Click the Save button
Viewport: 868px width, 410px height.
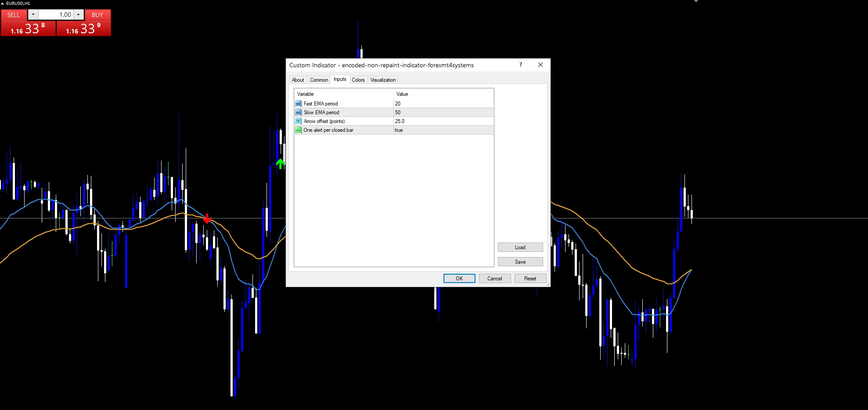pyautogui.click(x=520, y=262)
